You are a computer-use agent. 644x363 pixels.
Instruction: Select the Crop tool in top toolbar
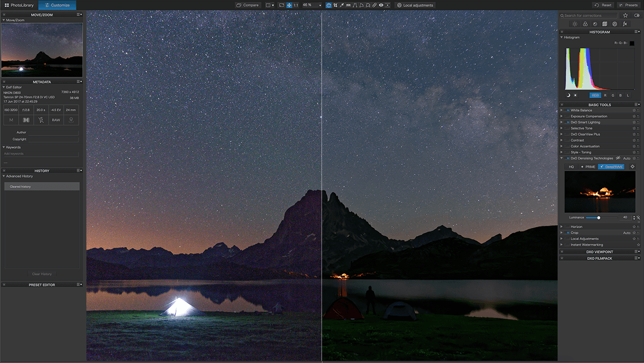(335, 5)
